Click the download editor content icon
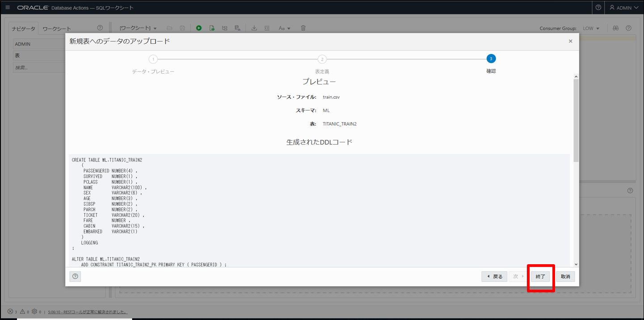This screenshot has height=320, width=644. [254, 28]
